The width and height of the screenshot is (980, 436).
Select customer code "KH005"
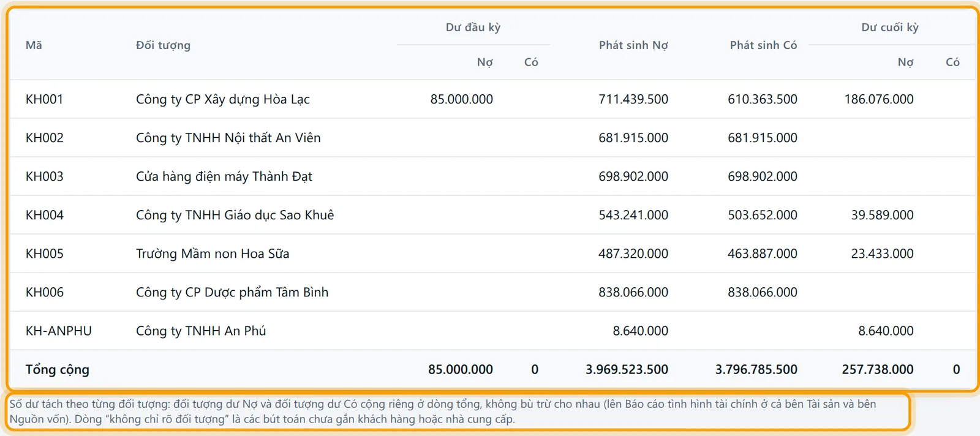point(45,254)
